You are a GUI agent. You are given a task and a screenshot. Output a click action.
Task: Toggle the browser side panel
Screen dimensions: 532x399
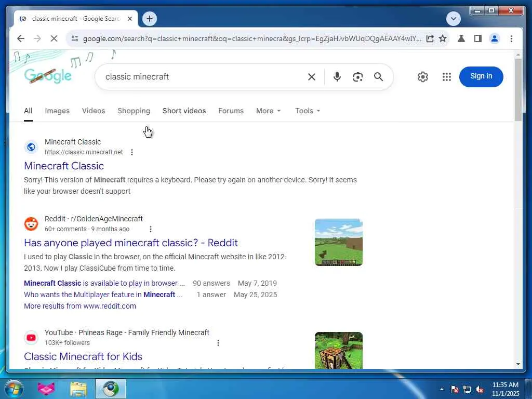pyautogui.click(x=478, y=38)
